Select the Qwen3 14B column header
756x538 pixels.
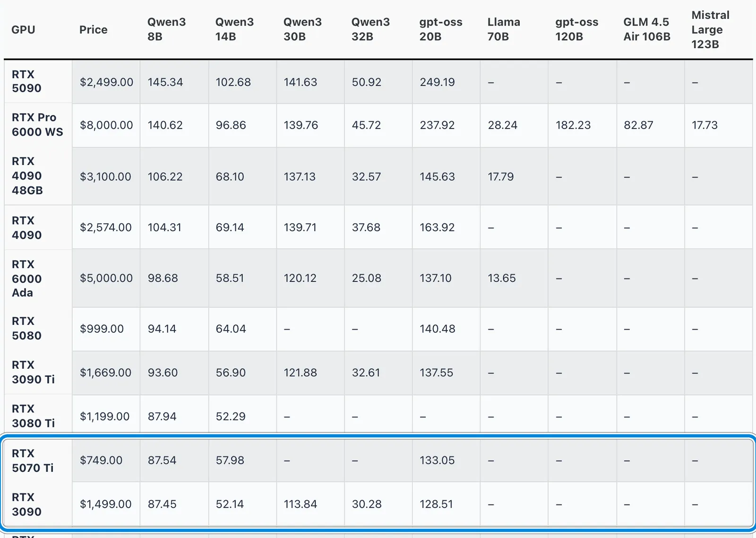(234, 29)
